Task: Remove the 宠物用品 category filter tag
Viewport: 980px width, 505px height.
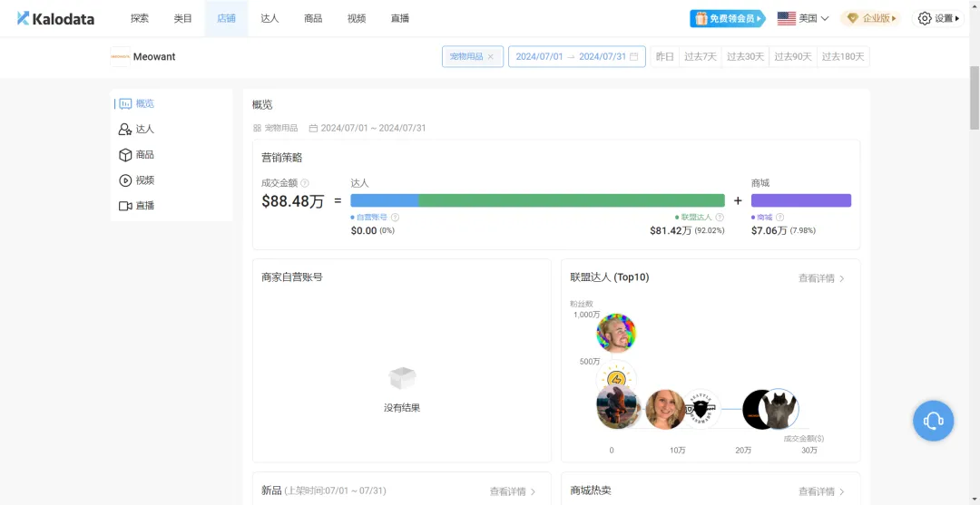Action: 491,57
